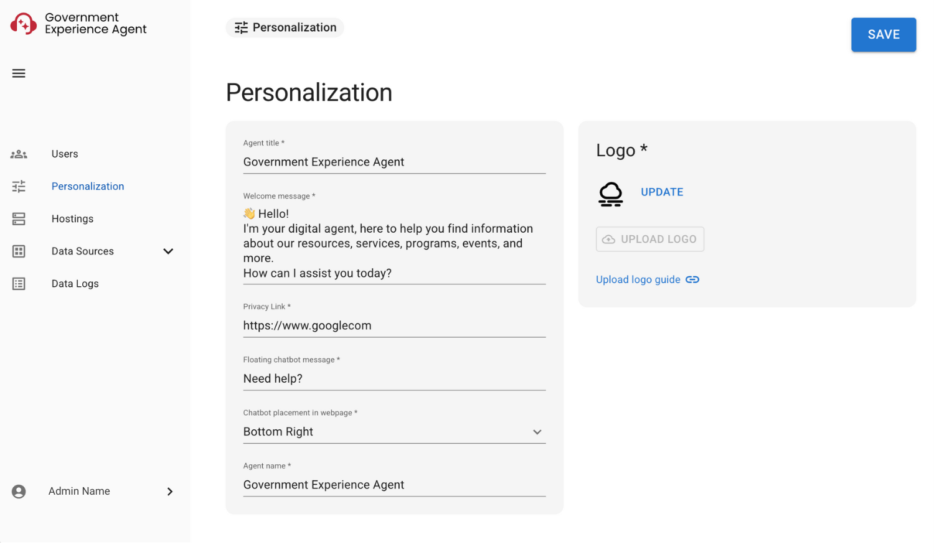Viewport: 934px width, 560px height.
Task: Click into the Privacy Link field
Action: click(x=394, y=325)
